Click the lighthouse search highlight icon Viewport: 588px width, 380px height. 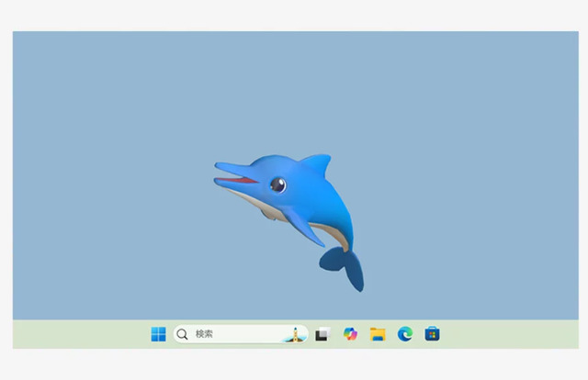click(x=295, y=334)
